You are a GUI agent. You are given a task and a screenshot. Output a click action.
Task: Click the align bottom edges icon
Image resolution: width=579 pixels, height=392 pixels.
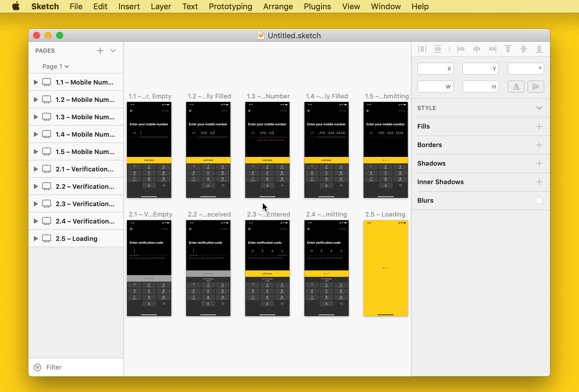(x=539, y=49)
